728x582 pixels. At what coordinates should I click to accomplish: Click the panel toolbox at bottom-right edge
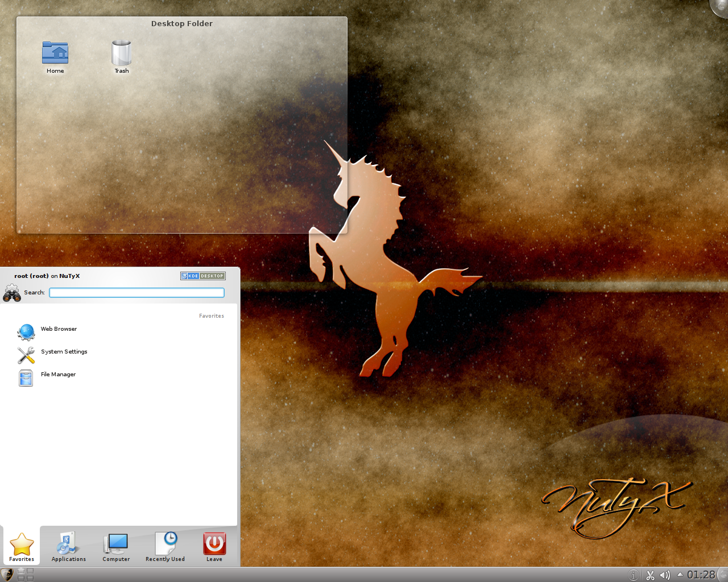click(723, 575)
